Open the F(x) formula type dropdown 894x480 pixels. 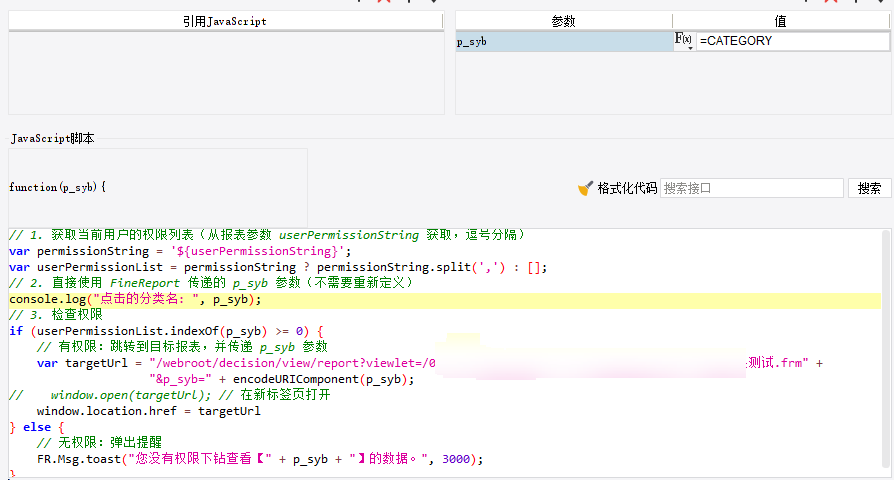click(684, 40)
